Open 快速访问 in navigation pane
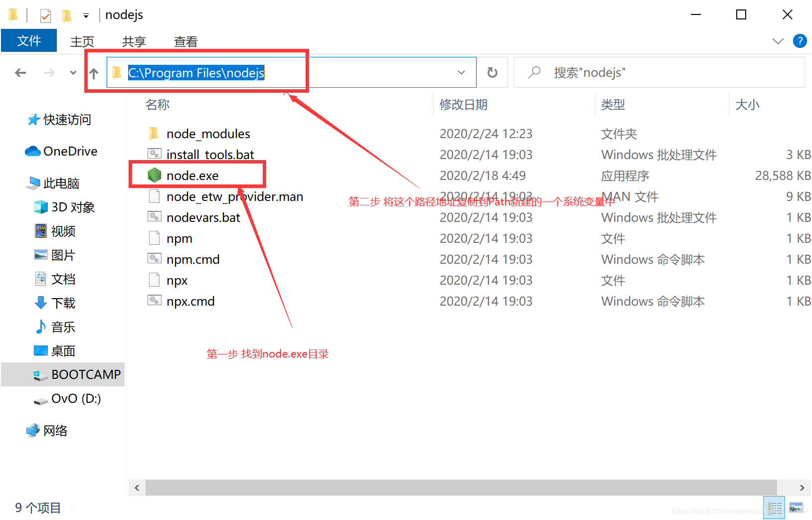The width and height of the screenshot is (812, 520). tap(59, 120)
